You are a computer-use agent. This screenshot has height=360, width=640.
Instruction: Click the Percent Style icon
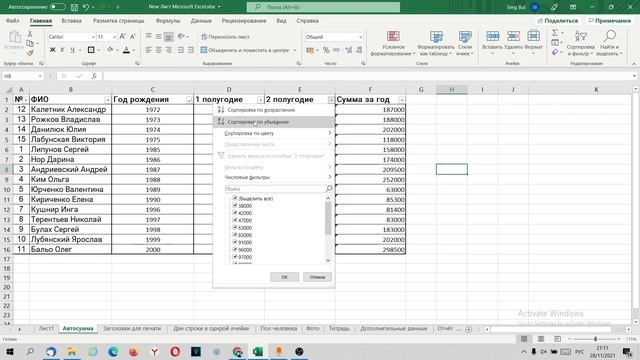[x=326, y=50]
